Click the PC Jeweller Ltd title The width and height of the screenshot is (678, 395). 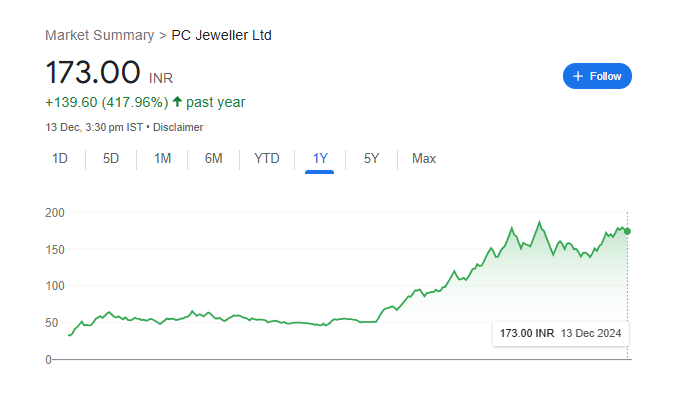[221, 35]
